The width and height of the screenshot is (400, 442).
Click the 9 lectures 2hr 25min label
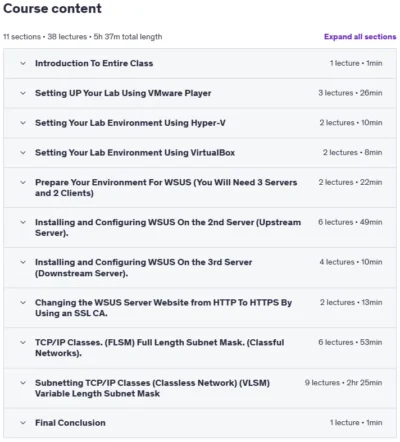[x=343, y=383]
